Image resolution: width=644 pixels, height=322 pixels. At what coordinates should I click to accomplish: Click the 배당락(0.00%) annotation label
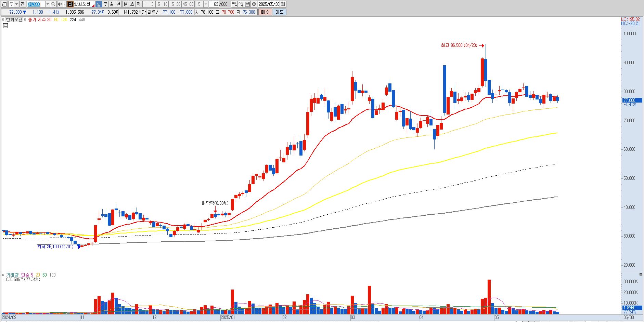(x=215, y=203)
